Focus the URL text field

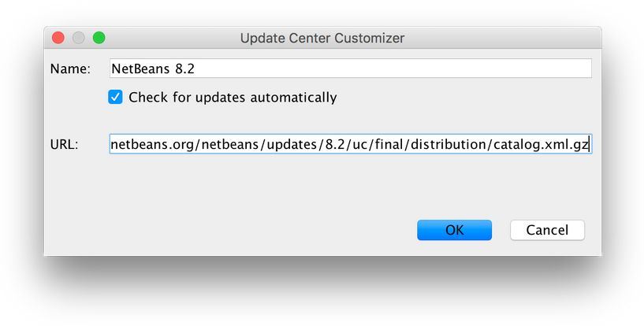point(350,144)
